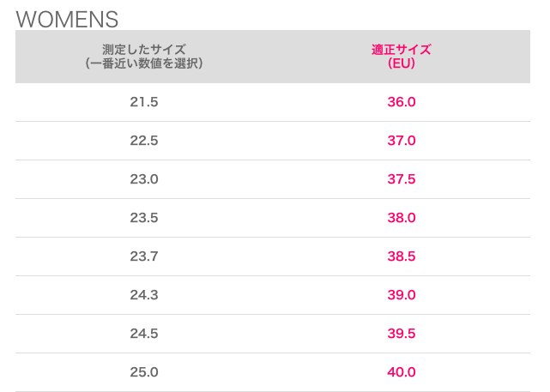Viewport: 550px width, 392px height.
Task: Pick the 24.5 measured size cell
Action: (144, 334)
